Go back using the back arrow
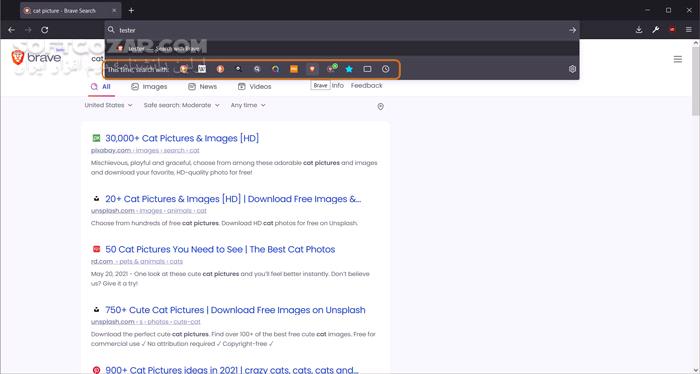 (x=12, y=30)
